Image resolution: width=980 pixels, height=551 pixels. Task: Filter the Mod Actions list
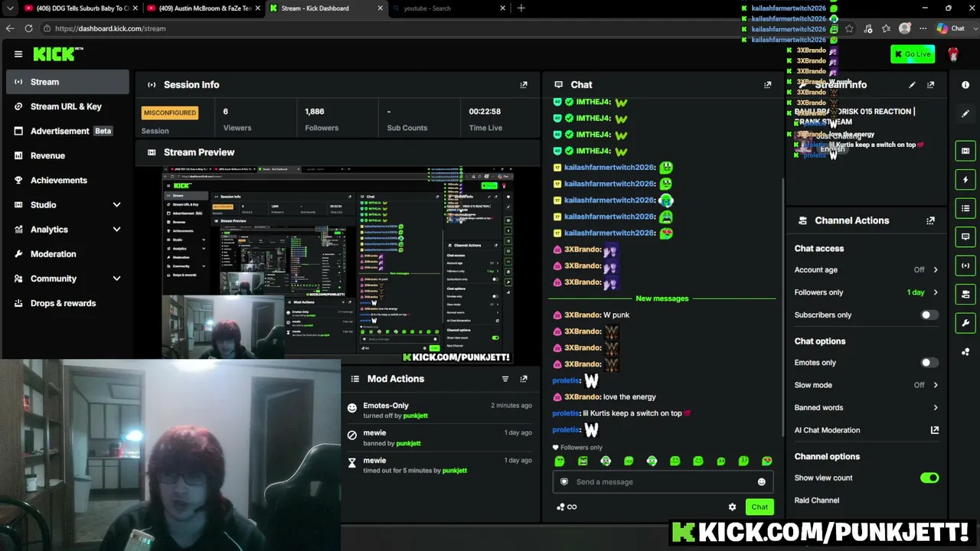505,379
